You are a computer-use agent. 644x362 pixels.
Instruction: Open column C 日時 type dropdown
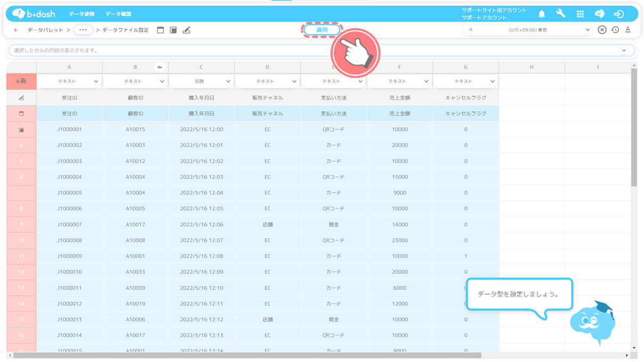201,81
